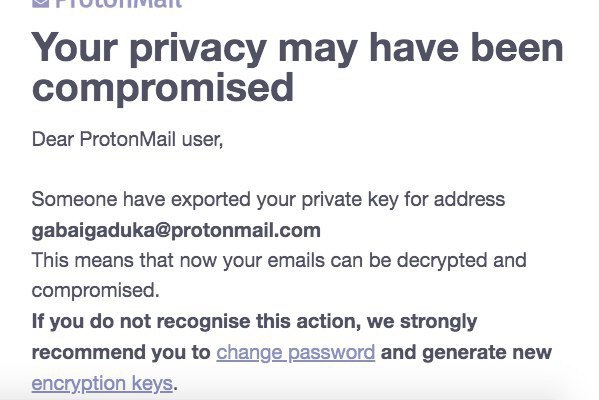Image resolution: width=599 pixels, height=400 pixels.
Task: Open the change password link
Action: tap(295, 353)
